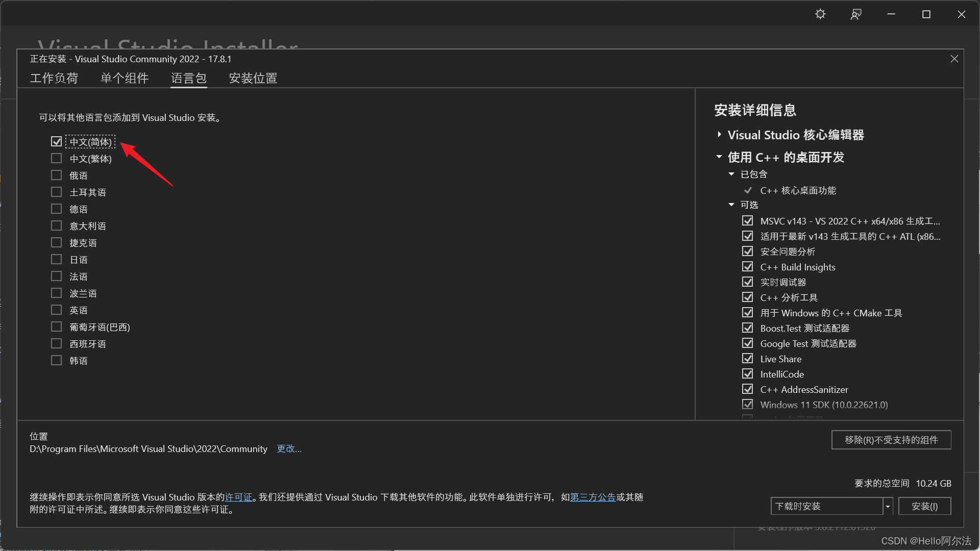Select the 语言包 tab

189,78
